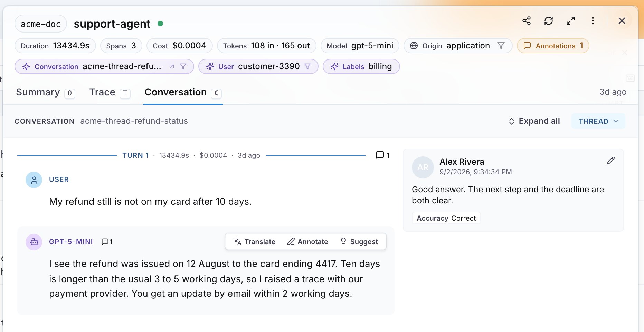Edit Alex Rivera's annotation pencil icon
Image resolution: width=644 pixels, height=332 pixels.
pos(611,160)
